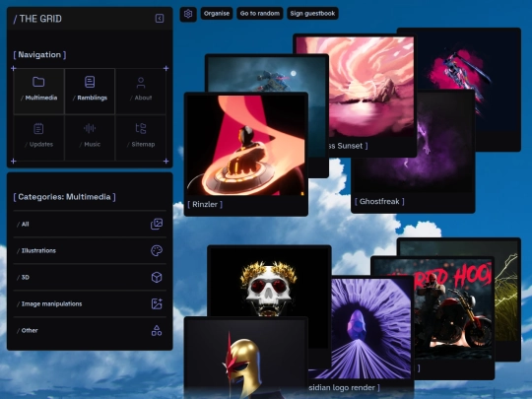
Task: Click the All category images icon
Action: (x=157, y=224)
